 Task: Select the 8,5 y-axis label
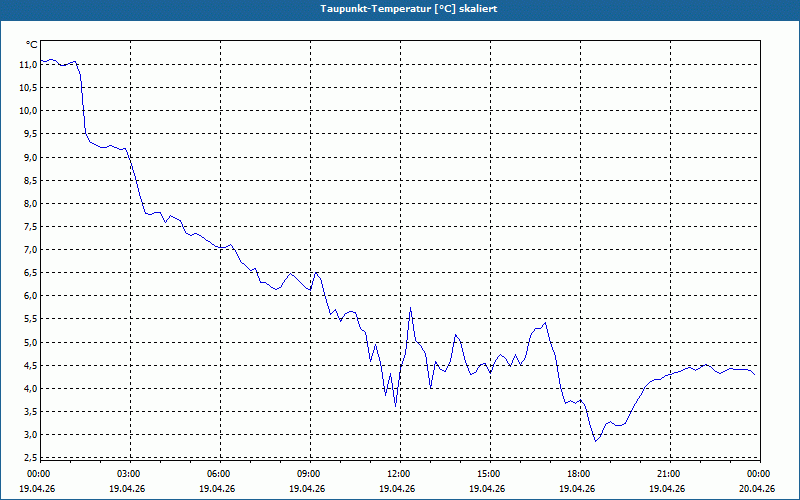(30, 180)
